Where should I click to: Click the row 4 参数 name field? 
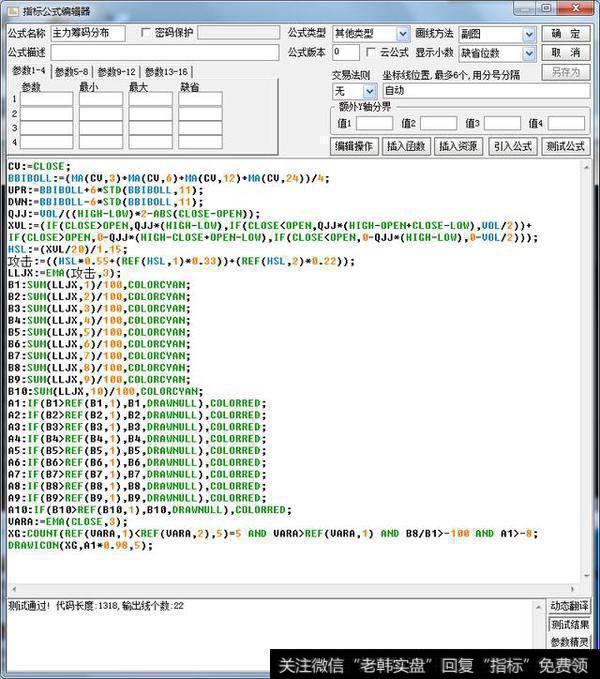coord(46,142)
